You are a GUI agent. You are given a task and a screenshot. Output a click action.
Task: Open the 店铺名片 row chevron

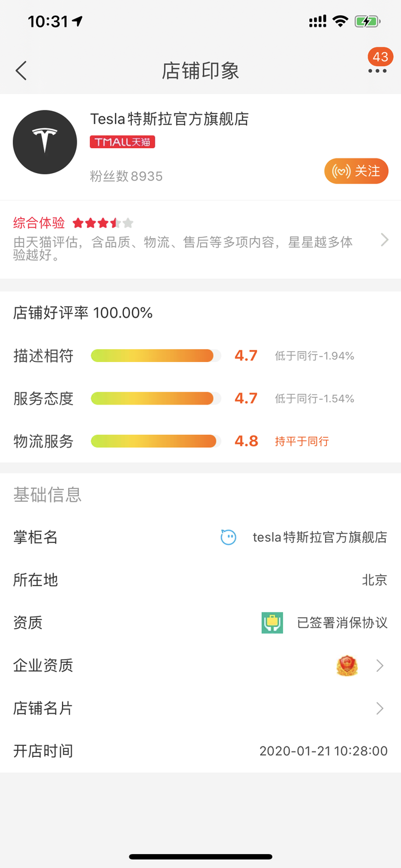point(380,708)
